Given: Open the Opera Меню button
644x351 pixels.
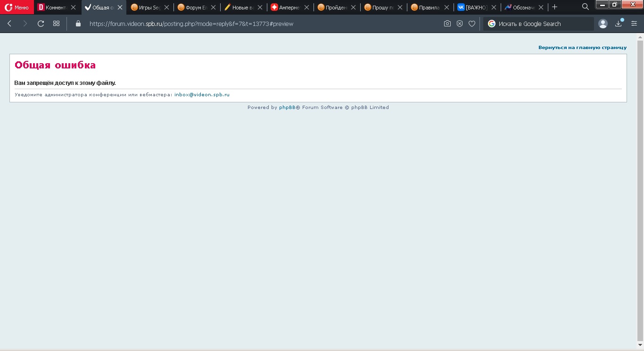Looking at the screenshot, I should click(x=17, y=7).
